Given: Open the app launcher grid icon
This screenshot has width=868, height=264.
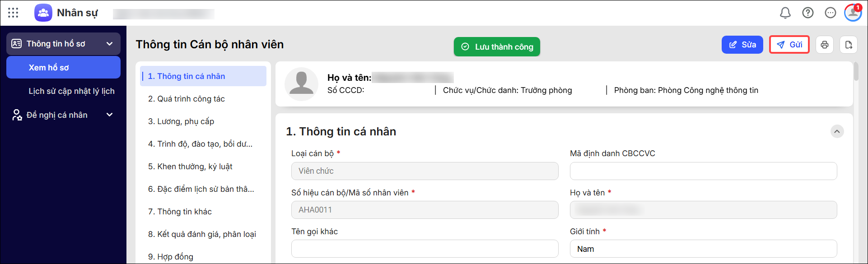Looking at the screenshot, I should (13, 13).
